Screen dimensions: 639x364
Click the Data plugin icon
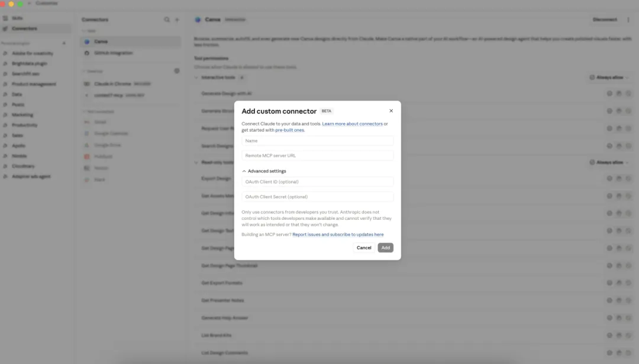5,94
